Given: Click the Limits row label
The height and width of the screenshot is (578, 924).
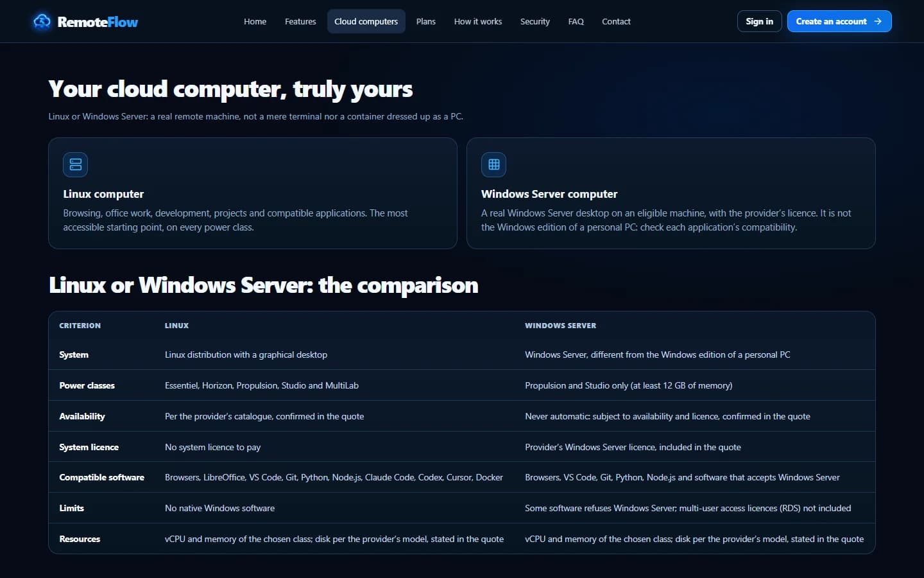Looking at the screenshot, I should [x=71, y=508].
